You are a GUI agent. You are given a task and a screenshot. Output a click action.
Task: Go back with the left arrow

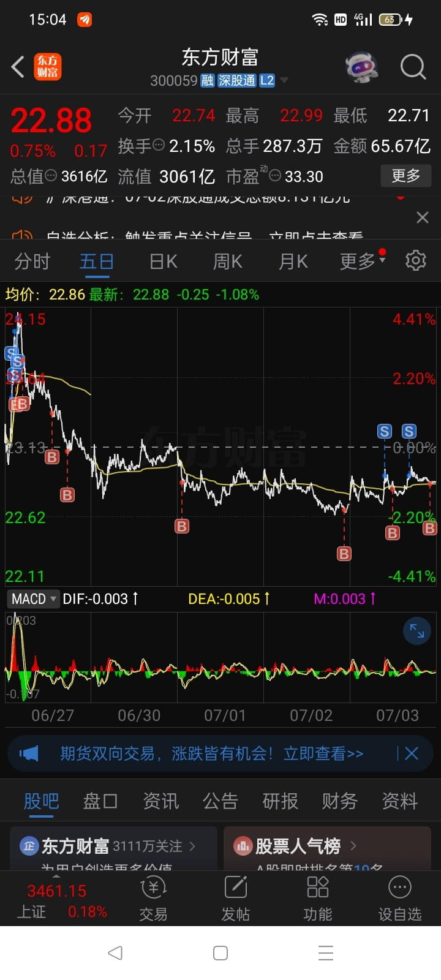(x=18, y=67)
